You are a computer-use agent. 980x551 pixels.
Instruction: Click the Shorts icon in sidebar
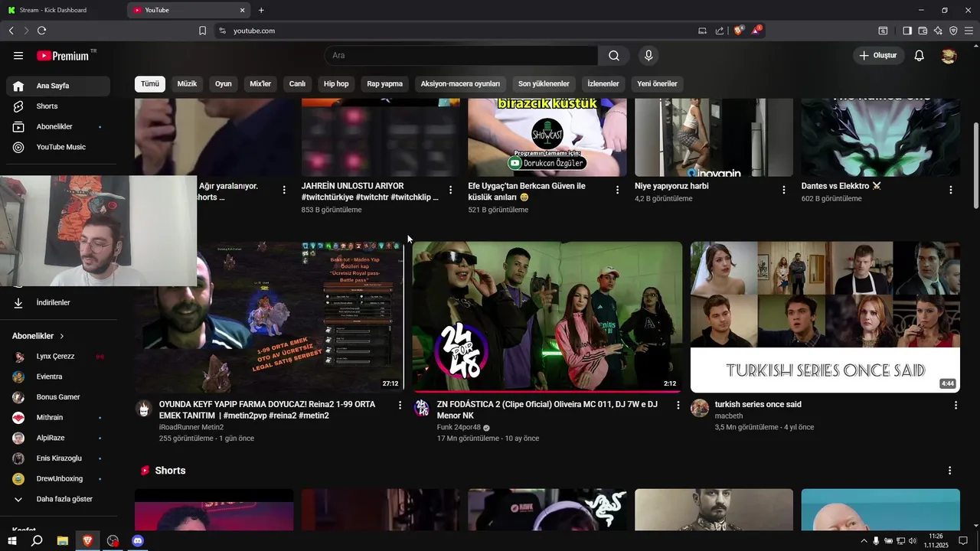(x=18, y=106)
